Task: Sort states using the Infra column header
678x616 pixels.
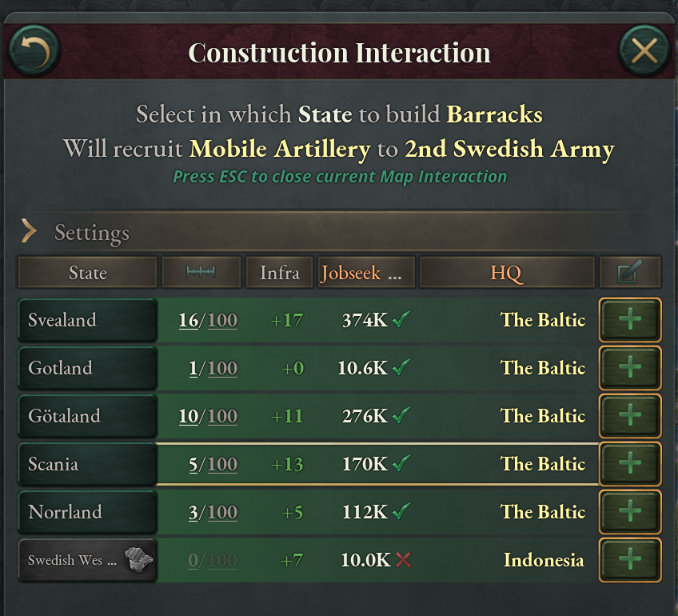Action: 279,271
